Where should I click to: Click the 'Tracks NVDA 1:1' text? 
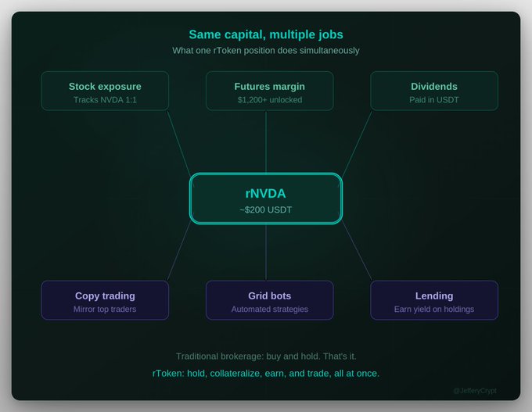pyautogui.click(x=105, y=100)
